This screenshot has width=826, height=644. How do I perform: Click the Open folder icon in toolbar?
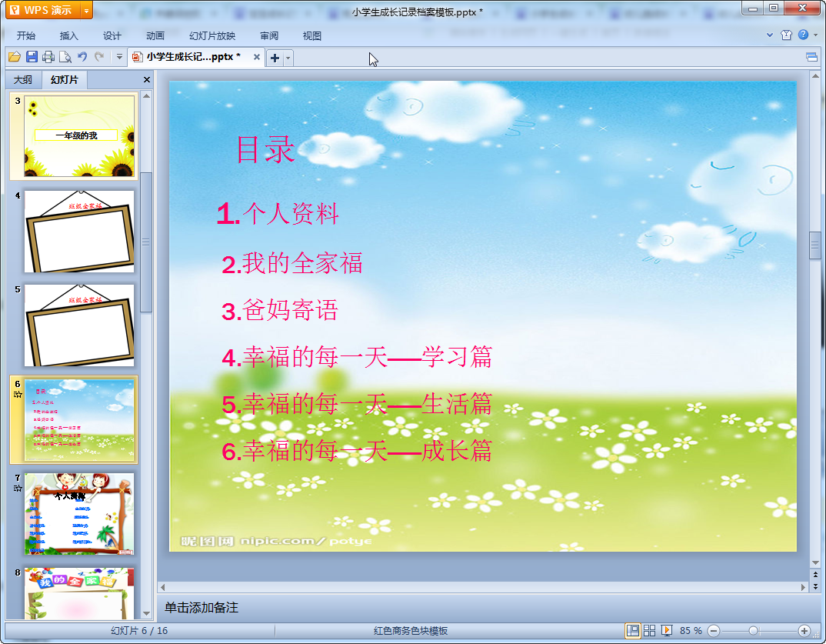(x=14, y=57)
